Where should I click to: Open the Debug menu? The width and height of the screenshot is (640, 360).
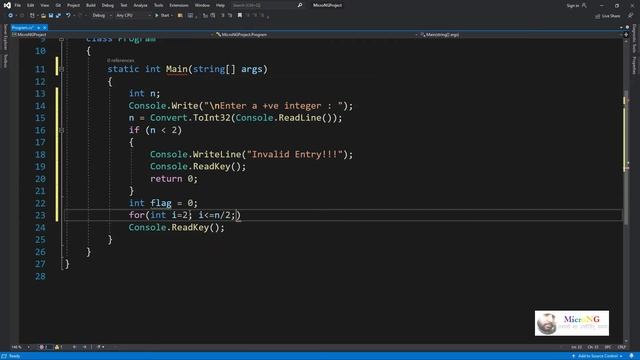[108, 5]
